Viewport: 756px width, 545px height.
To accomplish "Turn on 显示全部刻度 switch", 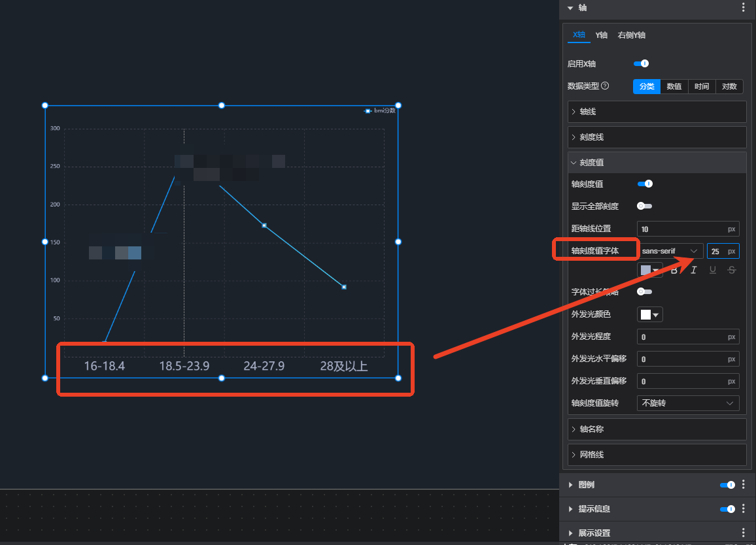I will pos(644,206).
